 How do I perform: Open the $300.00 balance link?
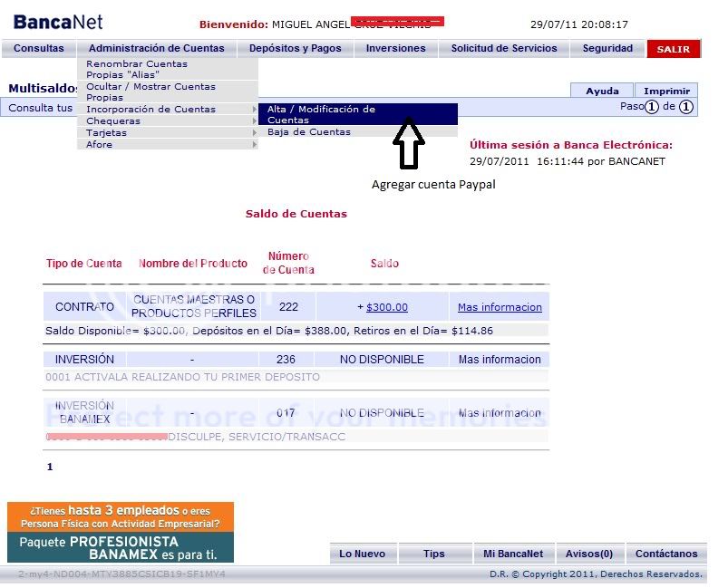[390, 306]
